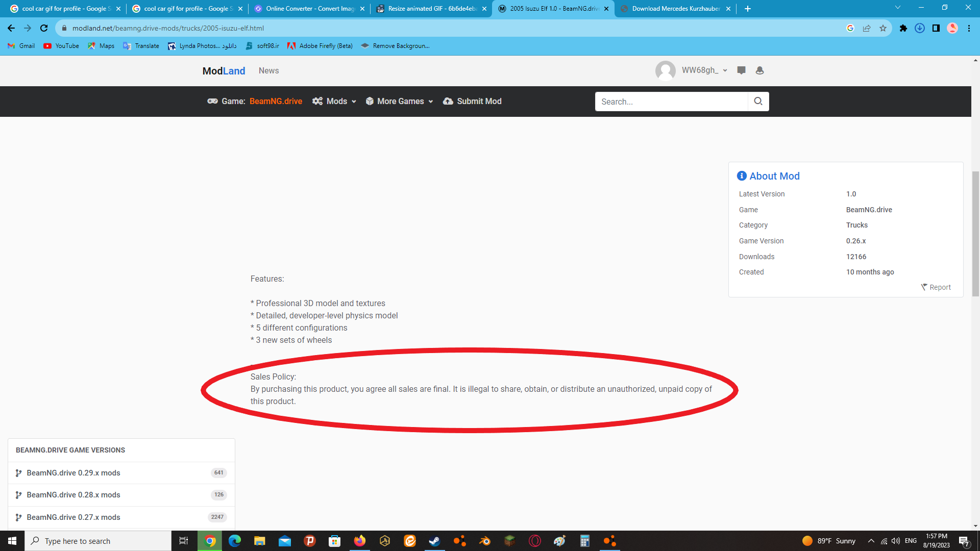Click the Report link in About Mod
The width and height of the screenshot is (980, 551).
(936, 287)
